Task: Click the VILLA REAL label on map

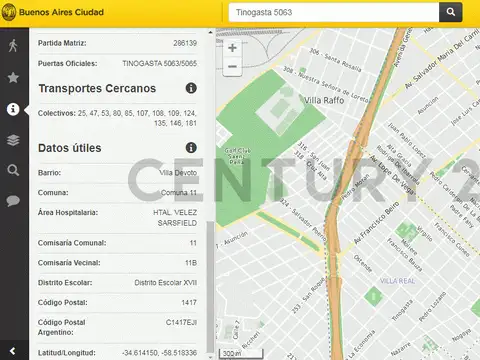Action: [398, 281]
